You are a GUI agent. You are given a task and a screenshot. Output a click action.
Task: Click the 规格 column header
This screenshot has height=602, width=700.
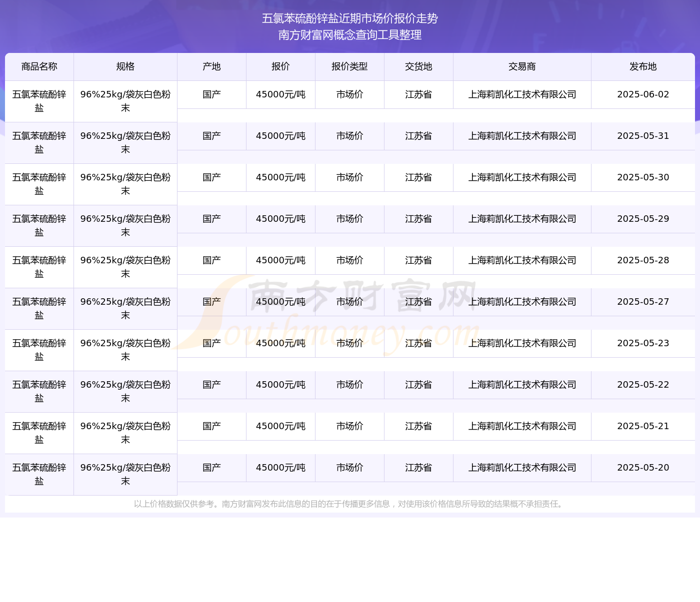[x=125, y=66]
